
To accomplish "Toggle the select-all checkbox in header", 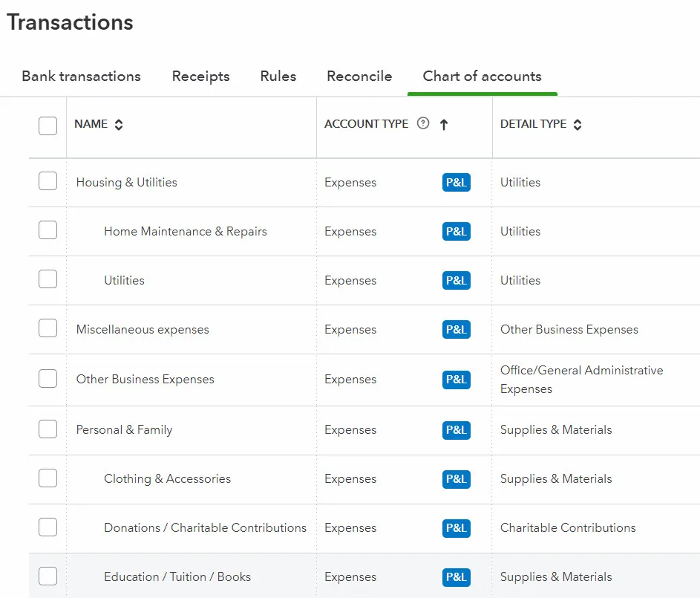I will 48,126.
